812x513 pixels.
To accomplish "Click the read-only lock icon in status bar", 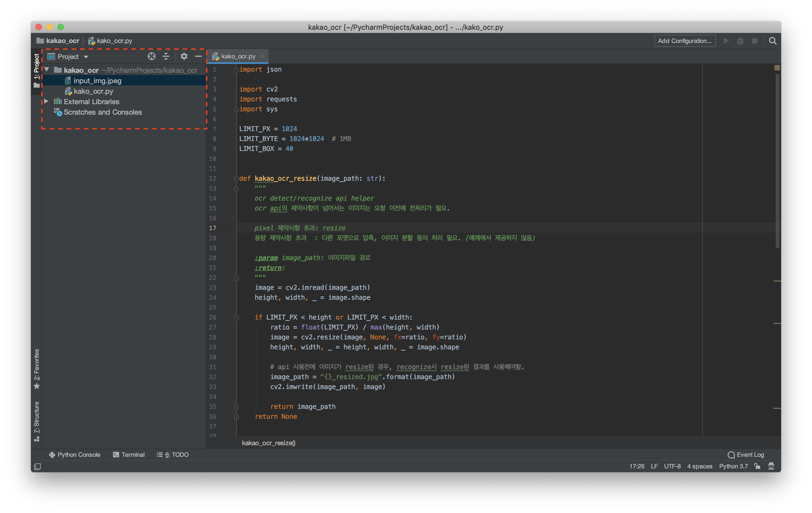I will (x=757, y=466).
